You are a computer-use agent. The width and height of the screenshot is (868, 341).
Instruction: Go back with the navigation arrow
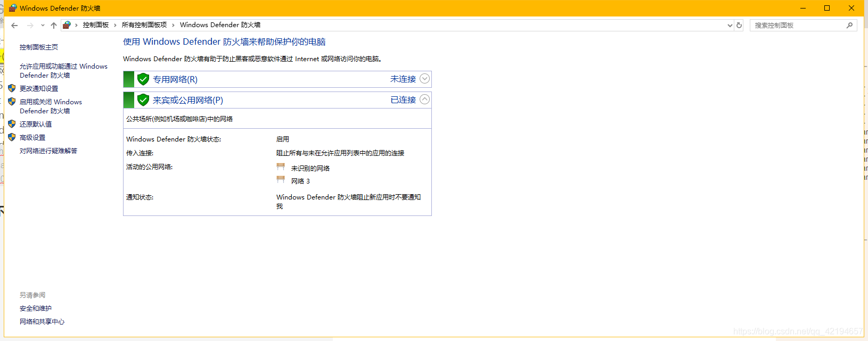(14, 25)
